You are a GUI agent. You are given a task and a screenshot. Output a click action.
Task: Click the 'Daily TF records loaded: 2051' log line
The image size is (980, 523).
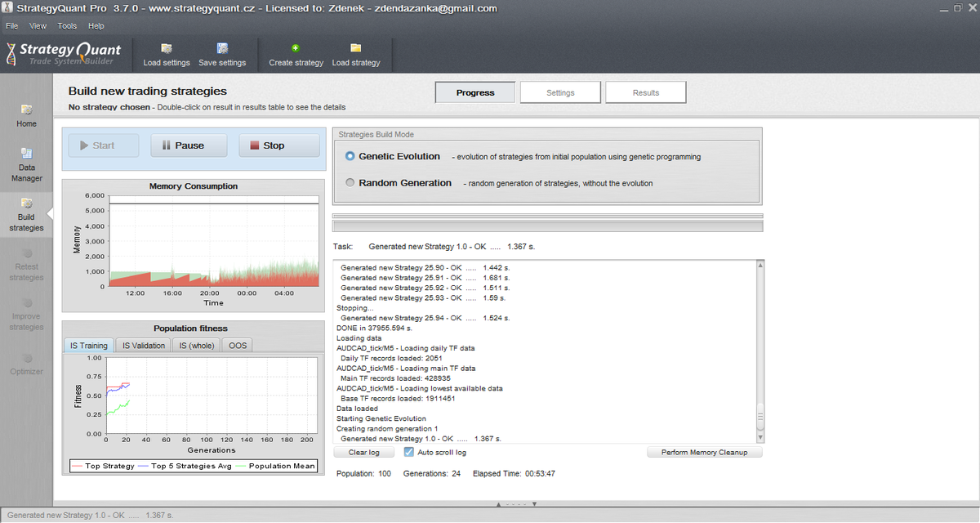[x=390, y=358]
